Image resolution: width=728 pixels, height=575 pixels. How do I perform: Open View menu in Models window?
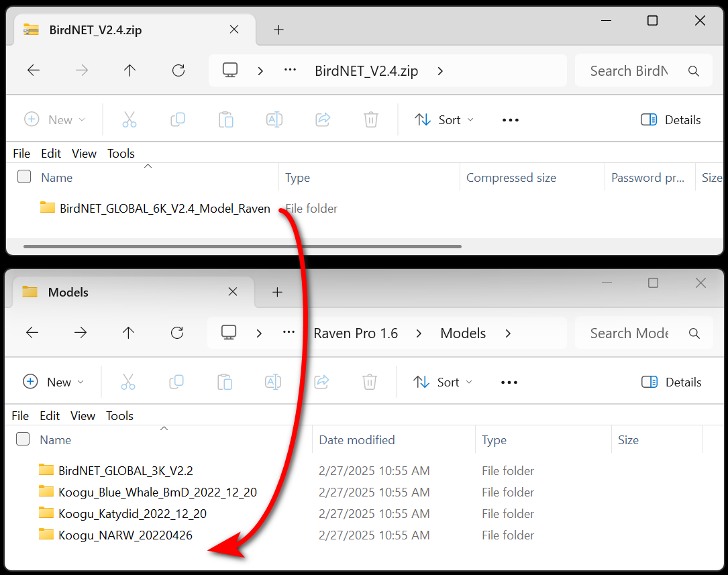83,416
